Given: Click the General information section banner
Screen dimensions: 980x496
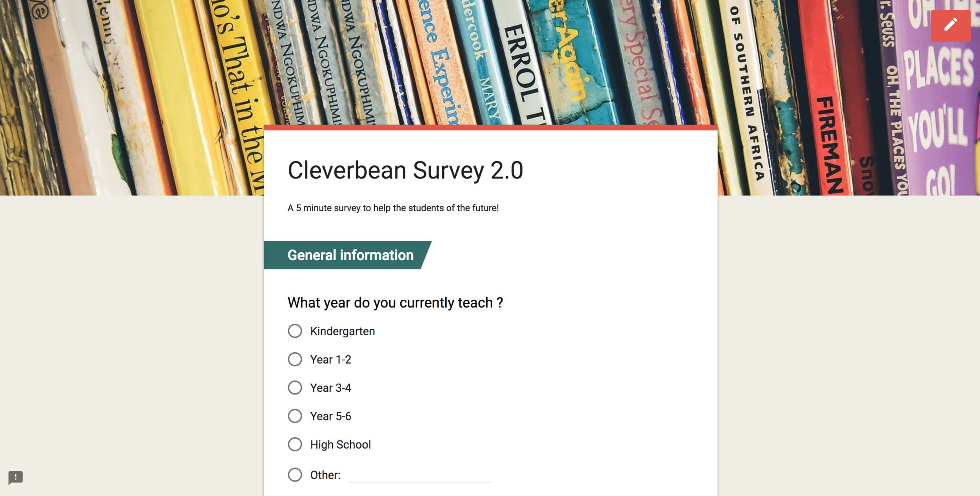Looking at the screenshot, I should click(x=347, y=255).
